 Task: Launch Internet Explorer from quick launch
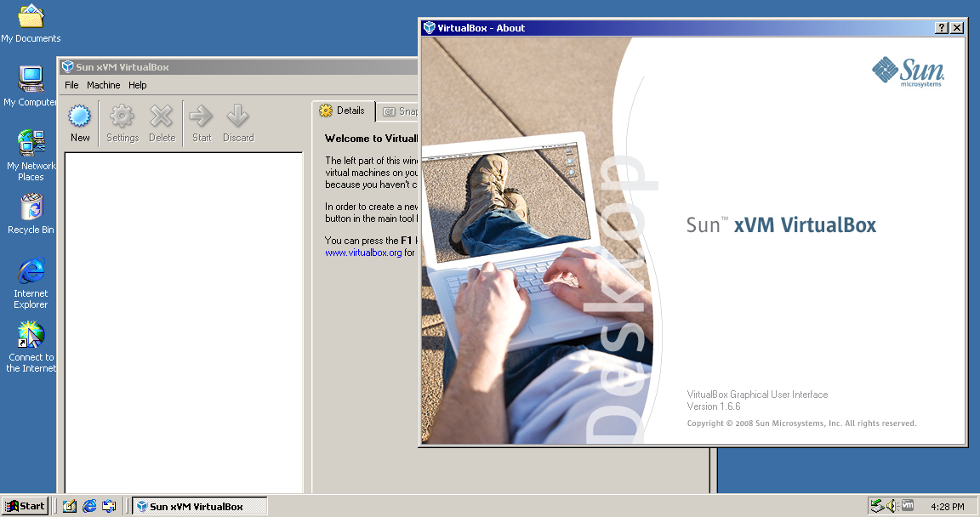[89, 506]
